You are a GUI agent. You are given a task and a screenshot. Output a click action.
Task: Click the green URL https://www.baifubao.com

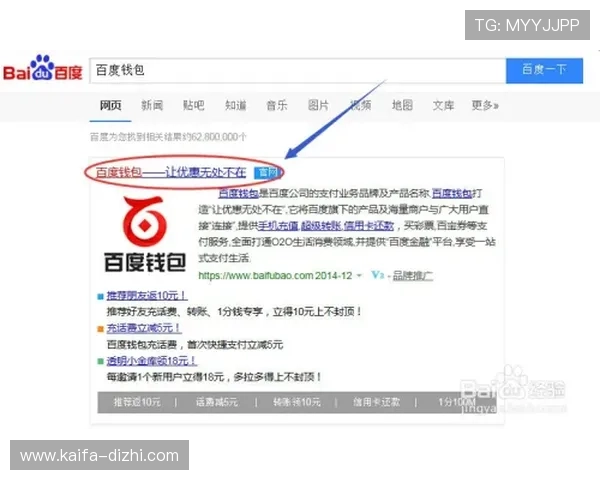tap(256, 276)
